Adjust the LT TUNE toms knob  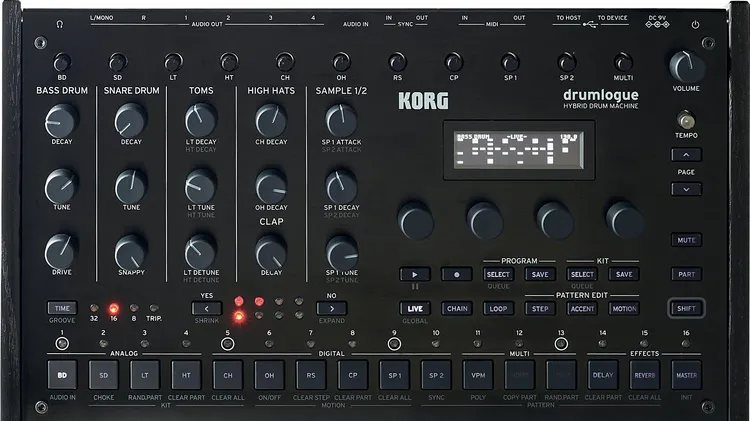pos(201,187)
